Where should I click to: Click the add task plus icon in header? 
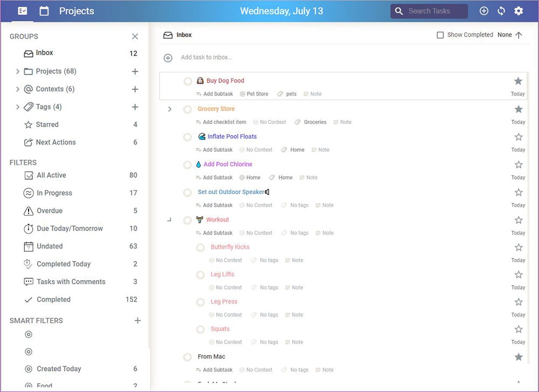tap(484, 11)
